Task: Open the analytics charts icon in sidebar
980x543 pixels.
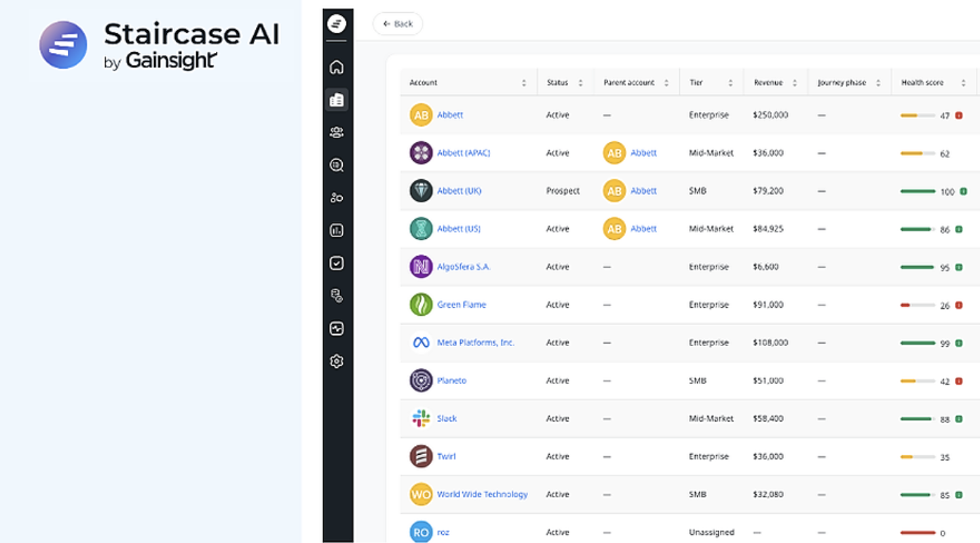Action: (337, 230)
